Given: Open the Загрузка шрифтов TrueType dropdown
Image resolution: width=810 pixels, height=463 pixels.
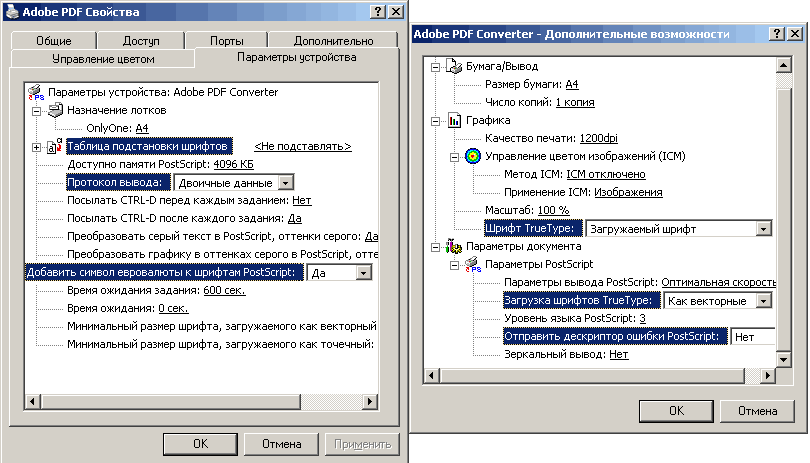Looking at the screenshot, I should tap(764, 301).
